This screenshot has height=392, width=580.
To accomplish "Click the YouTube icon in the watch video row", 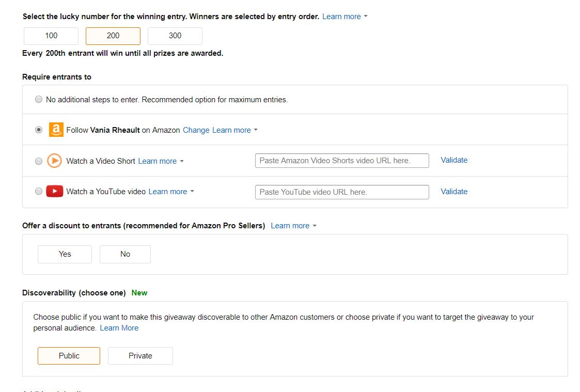I will 54,191.
